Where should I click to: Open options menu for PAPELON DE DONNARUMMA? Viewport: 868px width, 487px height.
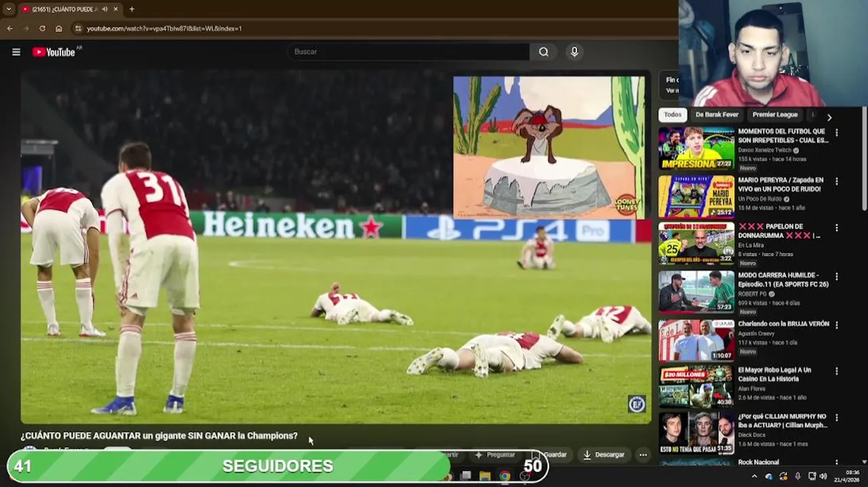click(837, 228)
